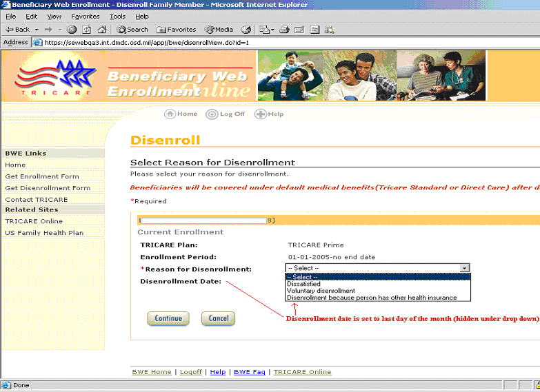Click the Discuss toolbar icon
The width and height of the screenshot is (540, 392).
pos(314,30)
